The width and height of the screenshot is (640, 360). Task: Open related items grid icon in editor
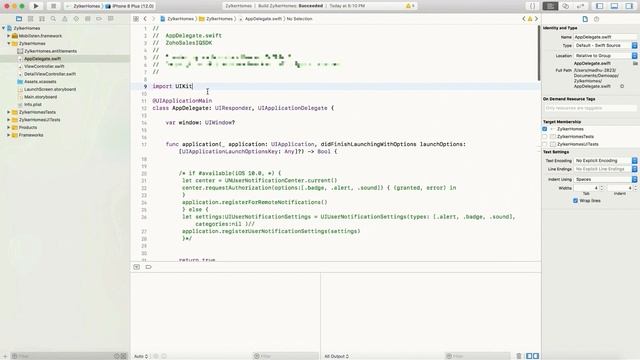pos(136,19)
